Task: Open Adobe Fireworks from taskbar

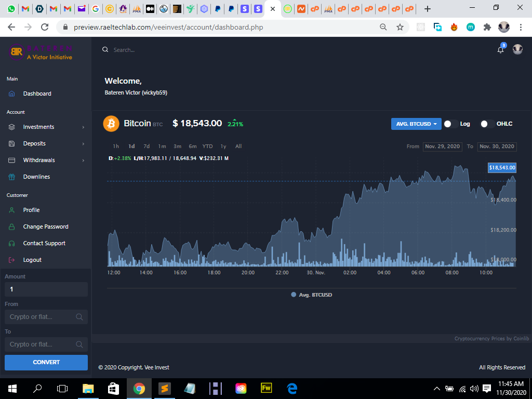Action: tap(267, 389)
